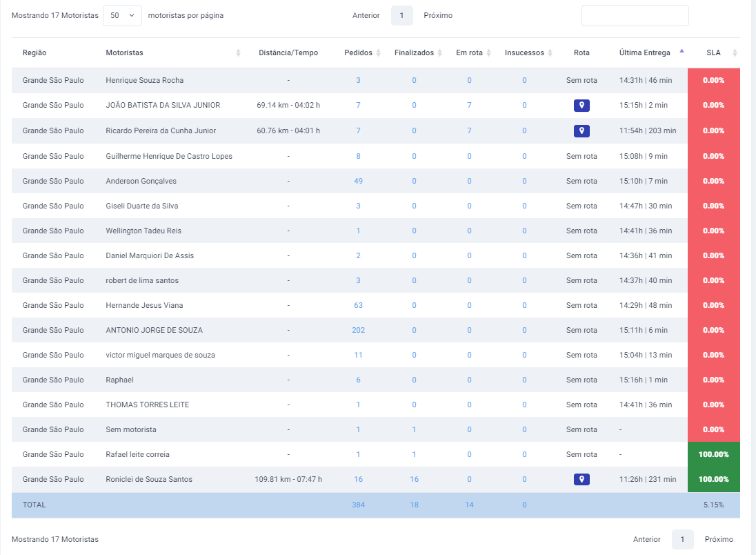Viewport: 756px width, 555px height.
Task: Select driver name Wellington Tadeu Reis
Action: click(x=143, y=231)
